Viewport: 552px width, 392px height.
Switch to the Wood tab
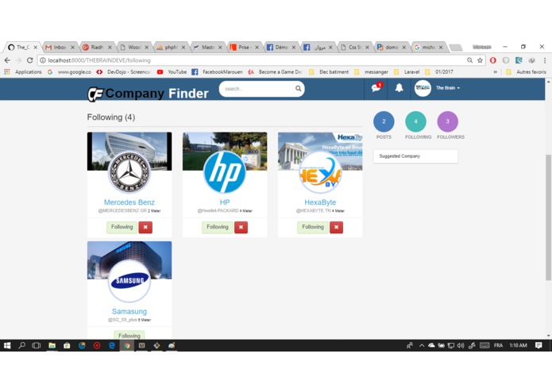(133, 47)
